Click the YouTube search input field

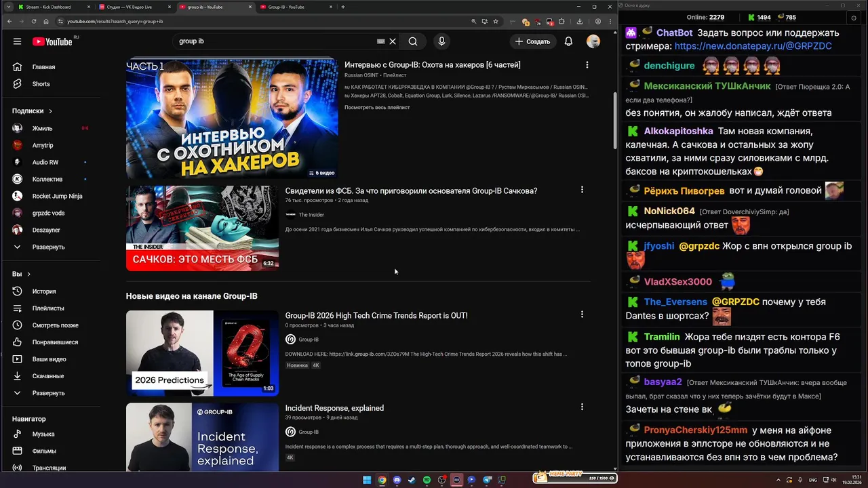[x=275, y=41]
